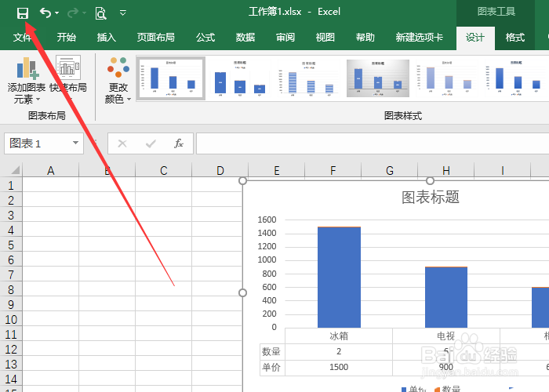The image size is (549, 392).
Task: Select column A header
Action: point(51,170)
